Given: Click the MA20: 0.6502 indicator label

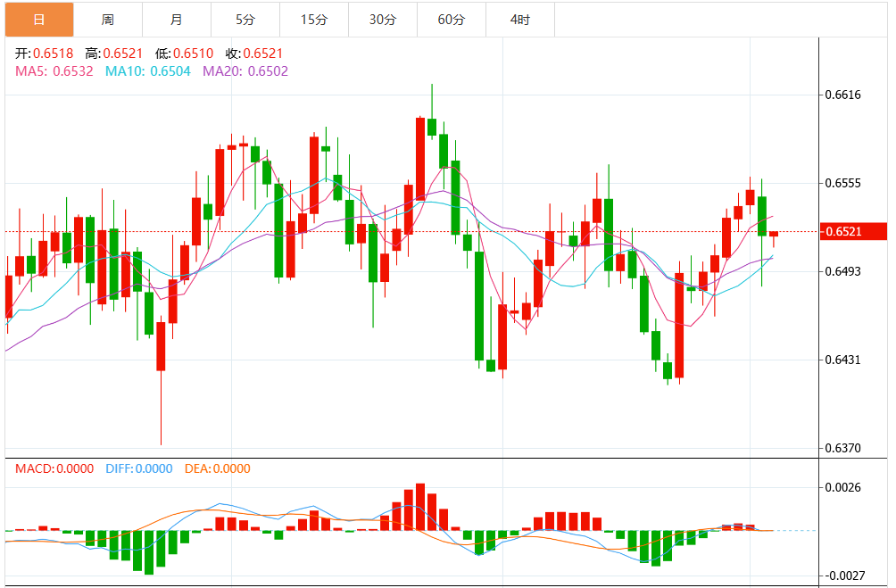Looking at the screenshot, I should click(245, 71).
